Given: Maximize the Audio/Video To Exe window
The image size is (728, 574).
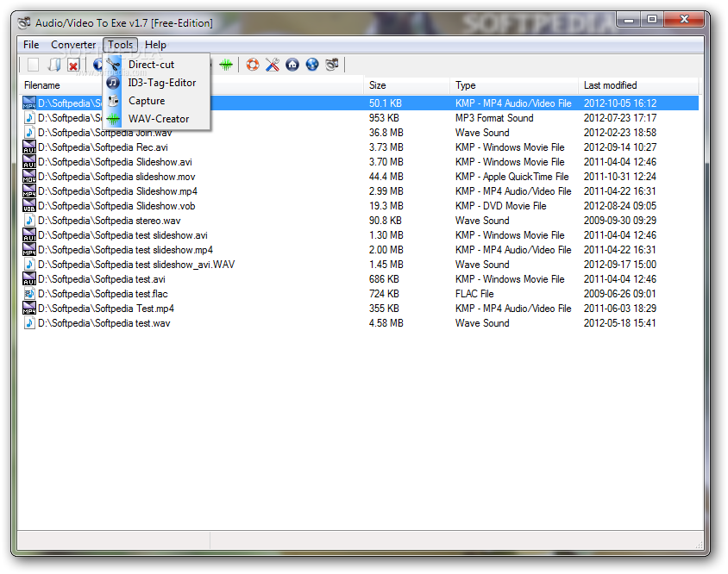Looking at the screenshot, I should point(652,19).
